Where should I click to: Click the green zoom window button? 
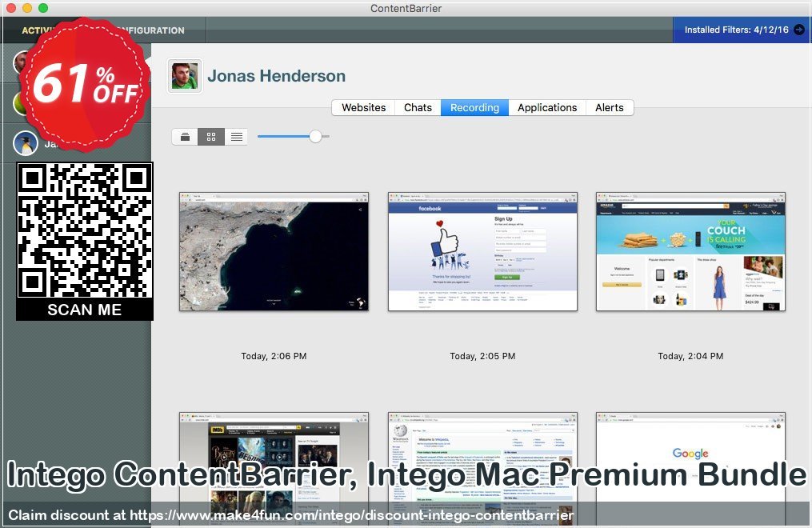coord(43,8)
